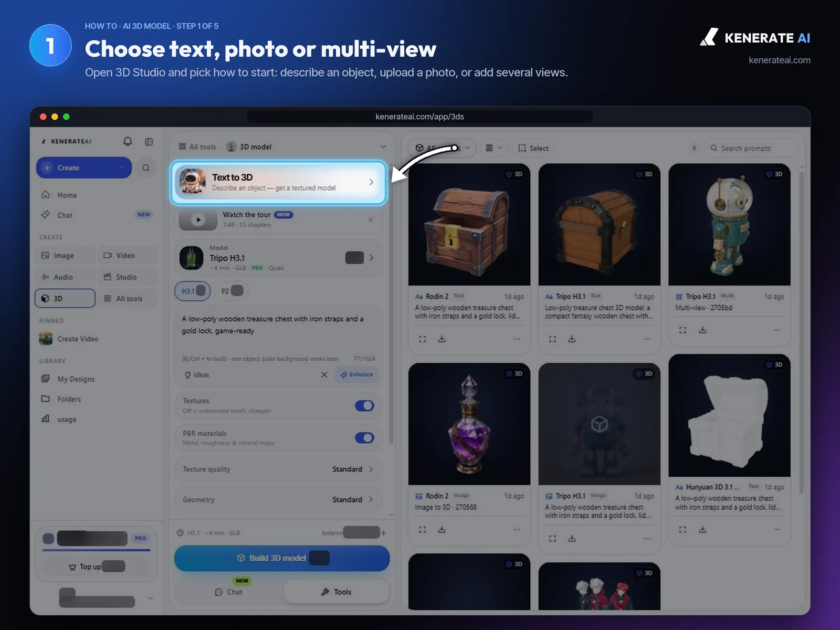Collapse the sidebar panel icon
The image size is (840, 630).
pyautogui.click(x=149, y=142)
